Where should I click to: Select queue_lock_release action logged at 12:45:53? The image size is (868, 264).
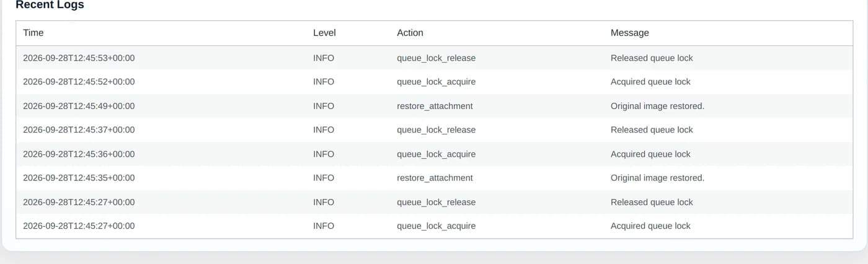pos(436,58)
